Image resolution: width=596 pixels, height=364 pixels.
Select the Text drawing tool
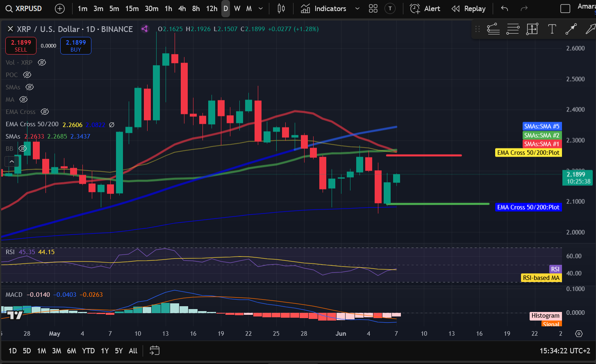click(552, 29)
